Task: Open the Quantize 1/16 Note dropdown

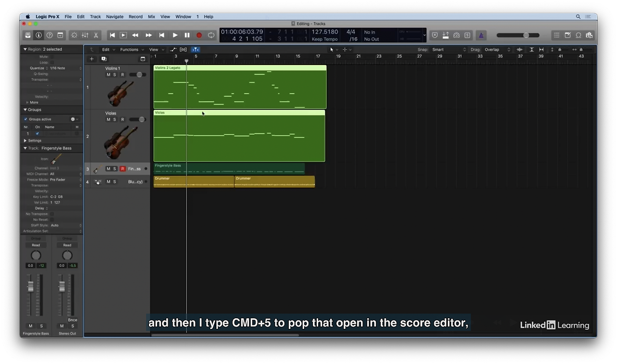Action: tap(66, 68)
